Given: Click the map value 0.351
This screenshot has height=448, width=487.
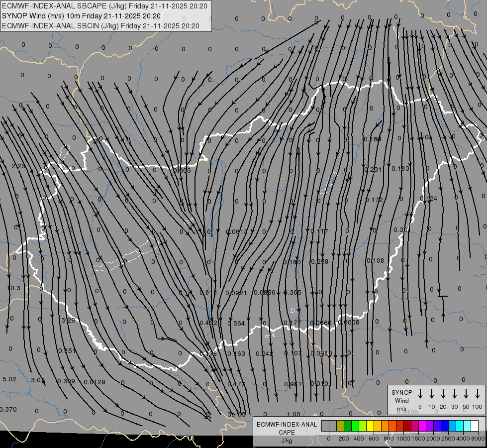Looking at the screenshot, I should 67,351.
